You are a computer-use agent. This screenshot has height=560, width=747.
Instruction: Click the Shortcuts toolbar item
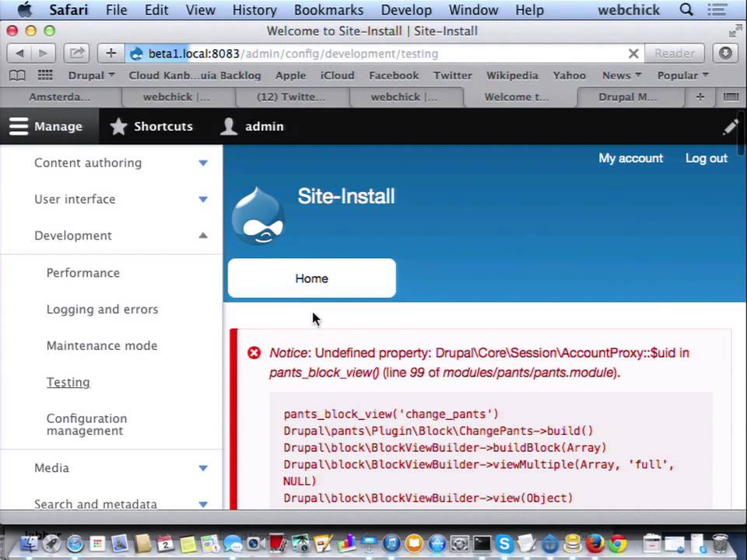pos(152,127)
